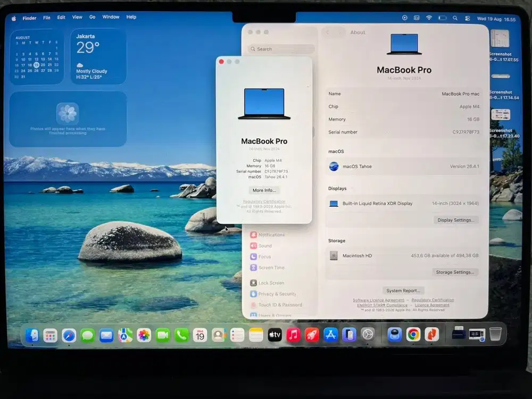This screenshot has width=532, height=399.
Task: Launch Safari from the Dock
Action: 69,336
